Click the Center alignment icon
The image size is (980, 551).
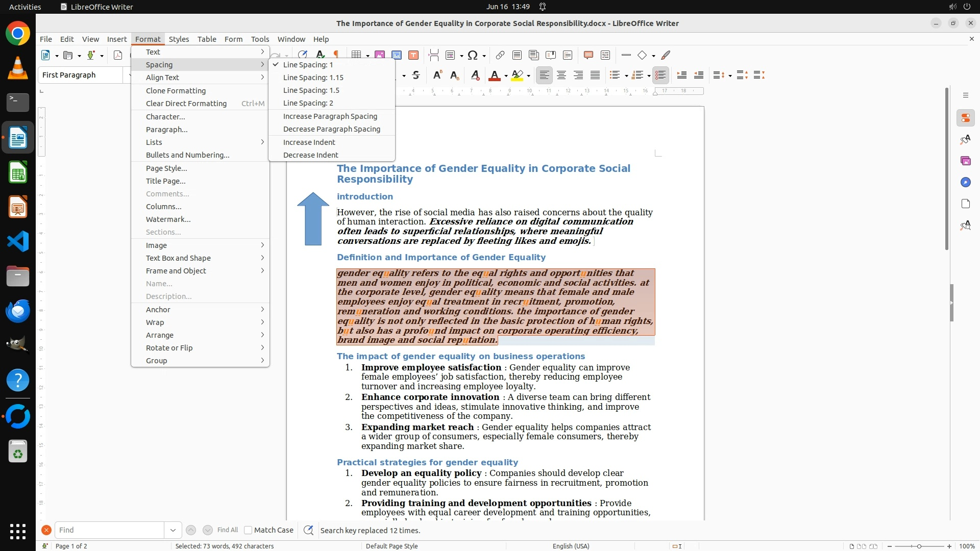point(561,76)
